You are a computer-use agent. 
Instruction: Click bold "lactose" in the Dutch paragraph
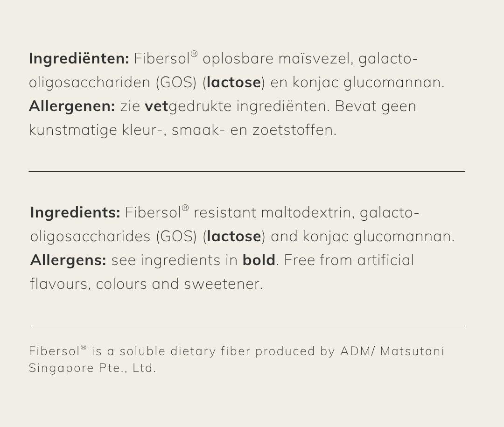[234, 83]
